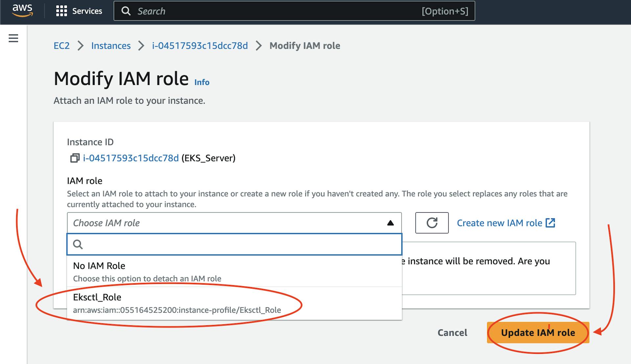Navigate to EC2 in the breadcrumb

click(62, 46)
